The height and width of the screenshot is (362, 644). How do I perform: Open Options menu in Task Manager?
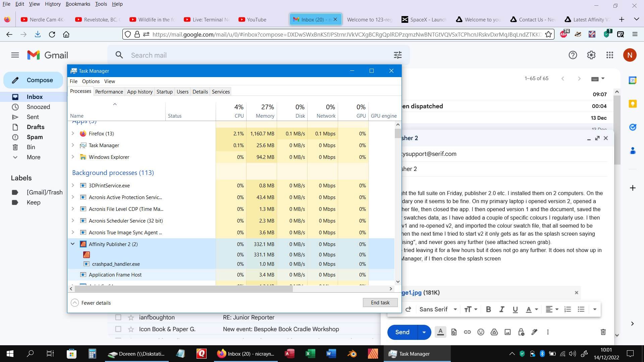(x=91, y=81)
